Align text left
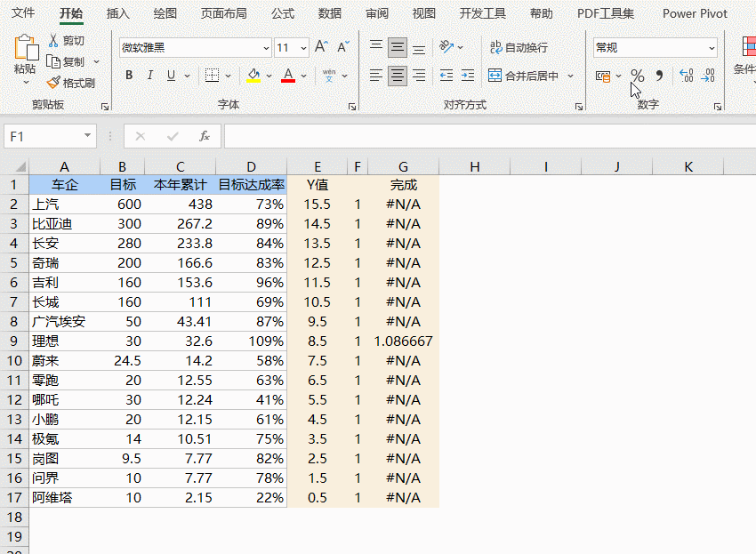Screen dimensions: 756x554 pos(376,76)
